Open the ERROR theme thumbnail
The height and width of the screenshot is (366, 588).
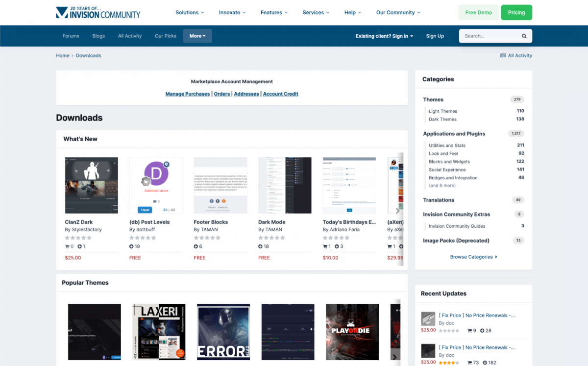click(223, 332)
